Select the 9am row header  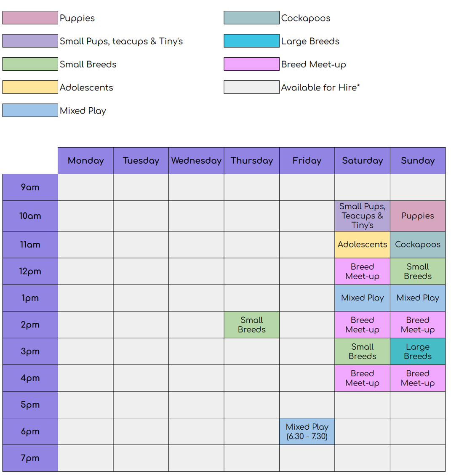[30, 187]
